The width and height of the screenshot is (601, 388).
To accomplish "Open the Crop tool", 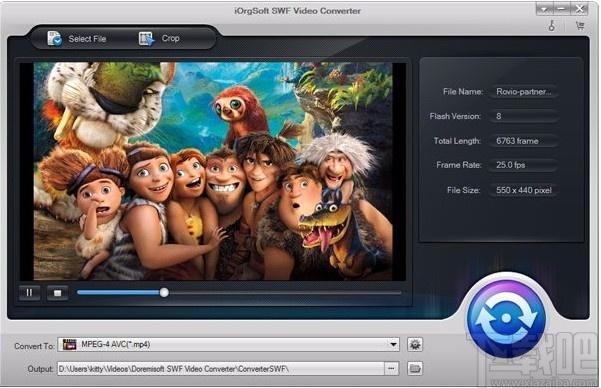I will pyautogui.click(x=159, y=38).
